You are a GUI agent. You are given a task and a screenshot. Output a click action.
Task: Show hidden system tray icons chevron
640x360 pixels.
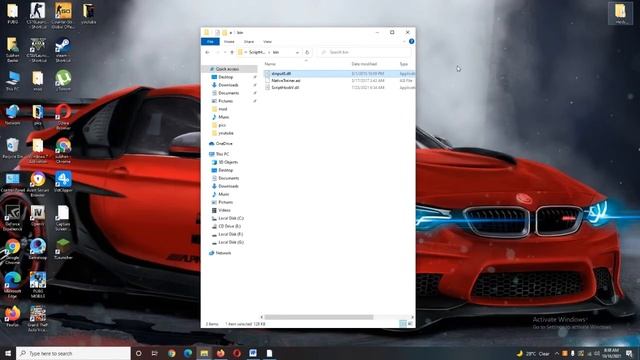point(556,353)
